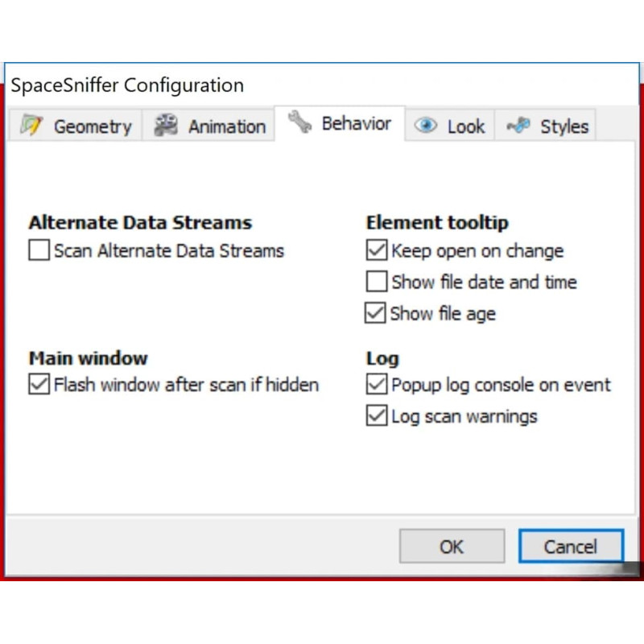Disable Show file age checkbox
The height and width of the screenshot is (644, 644).
(375, 313)
